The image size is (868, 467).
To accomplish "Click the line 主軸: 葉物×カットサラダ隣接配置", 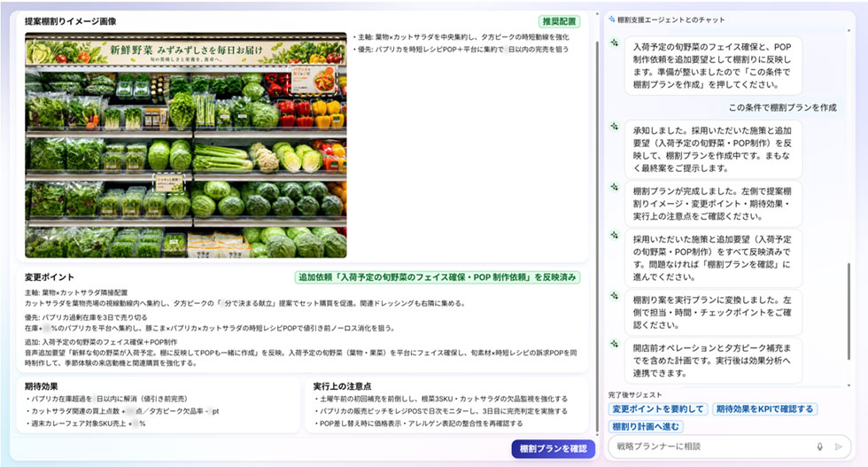I will [76, 292].
